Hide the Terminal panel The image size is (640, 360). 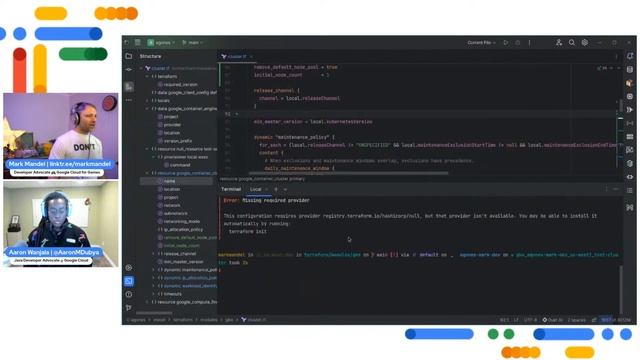click(616, 189)
